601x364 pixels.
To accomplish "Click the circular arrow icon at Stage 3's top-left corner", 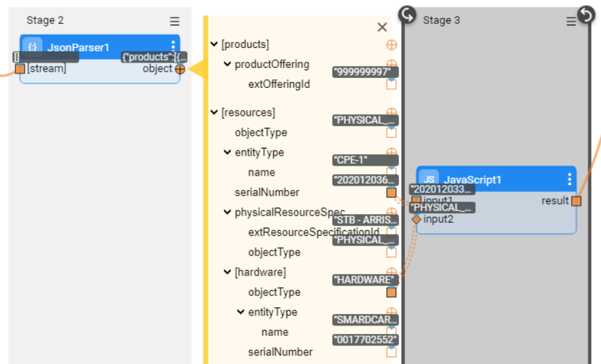I will [407, 15].
